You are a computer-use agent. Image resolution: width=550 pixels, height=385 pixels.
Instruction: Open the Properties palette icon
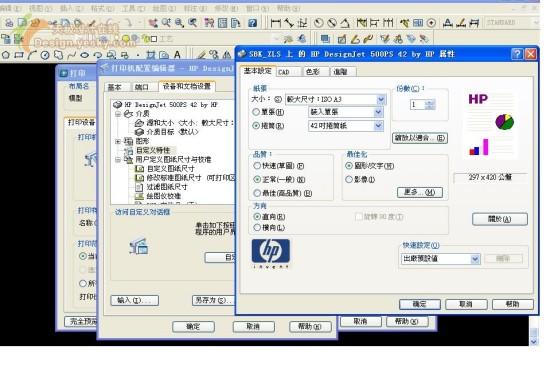tap(209, 23)
